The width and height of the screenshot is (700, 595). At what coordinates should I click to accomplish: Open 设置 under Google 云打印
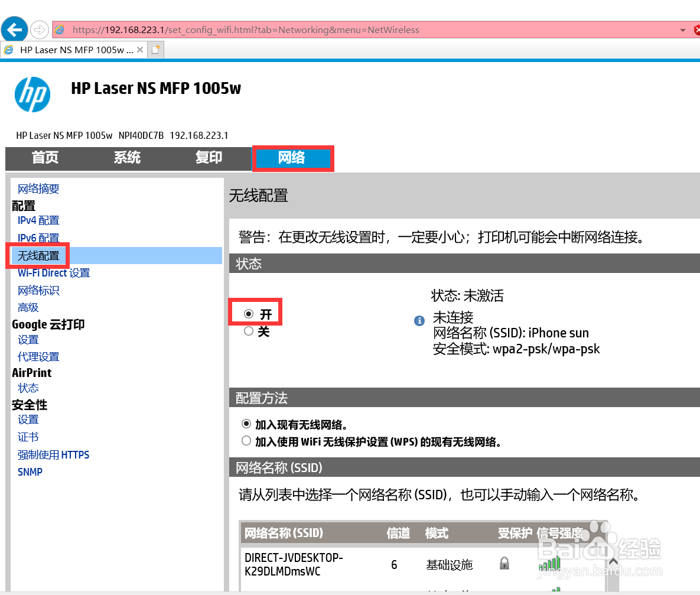[28, 340]
